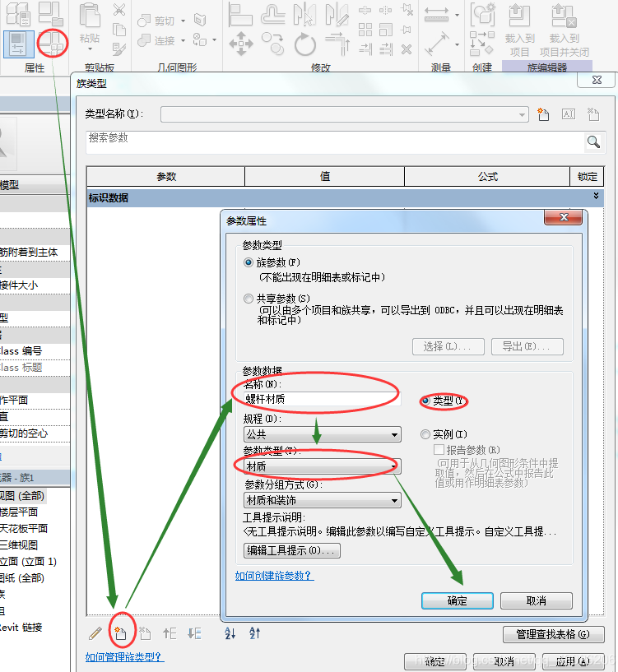Open the 类型名称 combo box

click(x=344, y=114)
